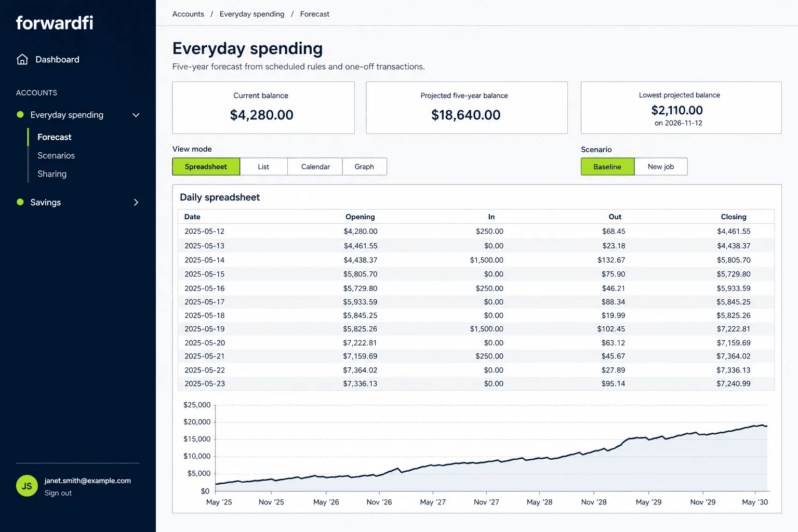Select the 2025-05-14 date cell
Image resolution: width=798 pixels, height=532 pixels.
point(204,260)
